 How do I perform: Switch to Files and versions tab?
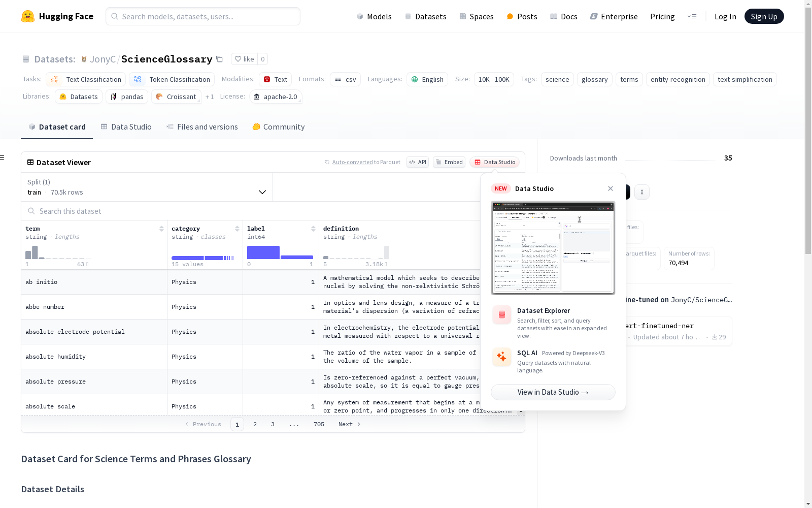coord(202,127)
